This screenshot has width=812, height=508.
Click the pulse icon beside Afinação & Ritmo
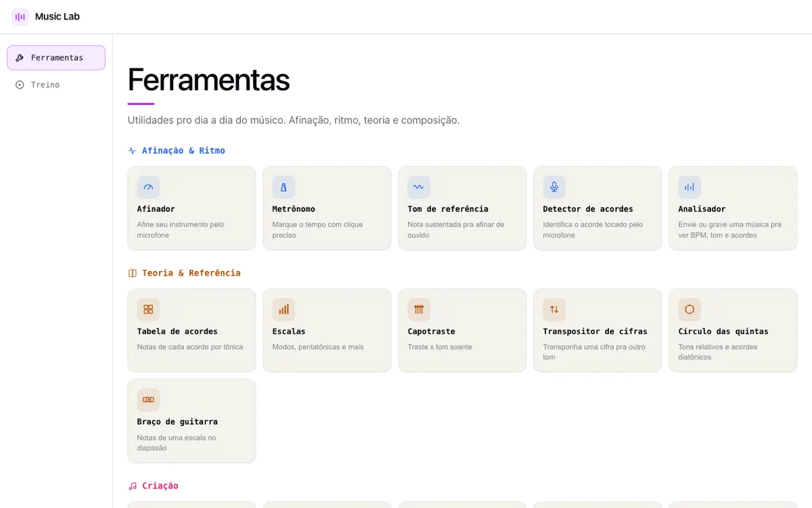[132, 151]
